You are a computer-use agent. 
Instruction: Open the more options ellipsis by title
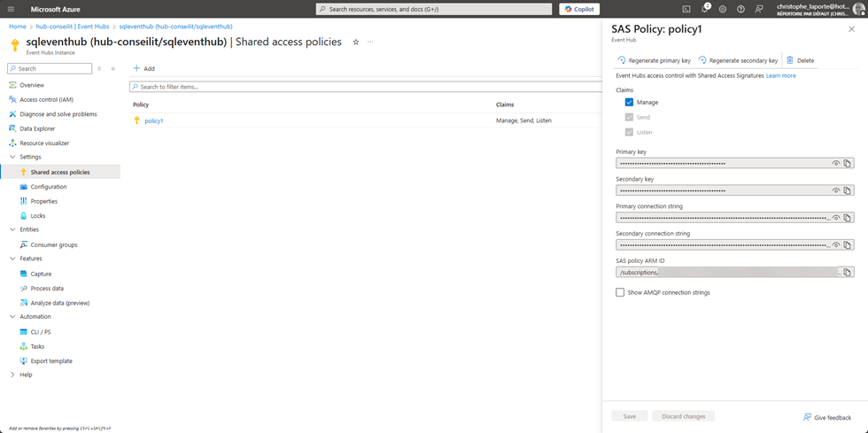pos(370,43)
